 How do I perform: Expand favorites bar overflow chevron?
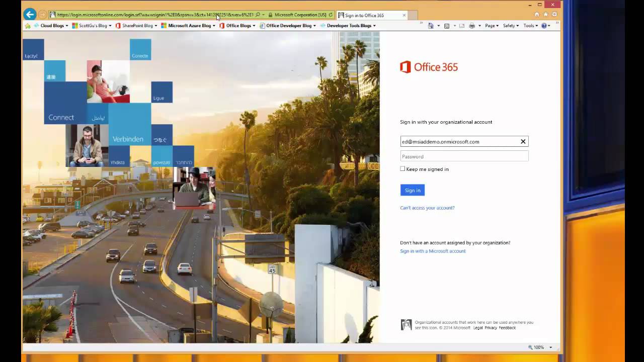422,23
